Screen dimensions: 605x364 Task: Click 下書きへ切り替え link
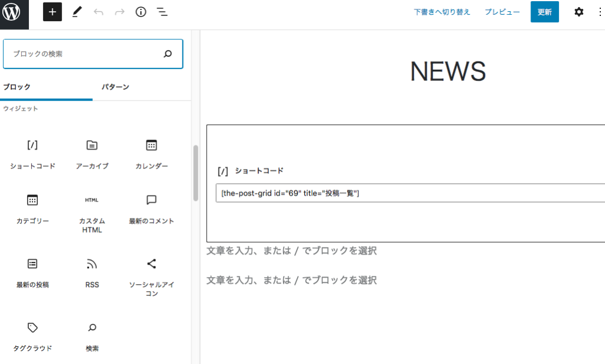pyautogui.click(x=442, y=12)
